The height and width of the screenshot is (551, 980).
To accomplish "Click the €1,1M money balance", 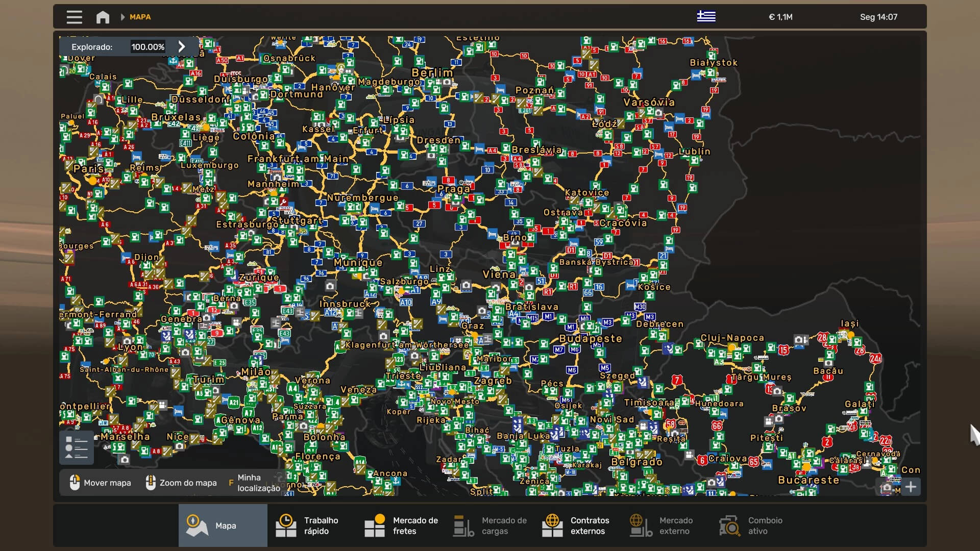I will coord(780,17).
